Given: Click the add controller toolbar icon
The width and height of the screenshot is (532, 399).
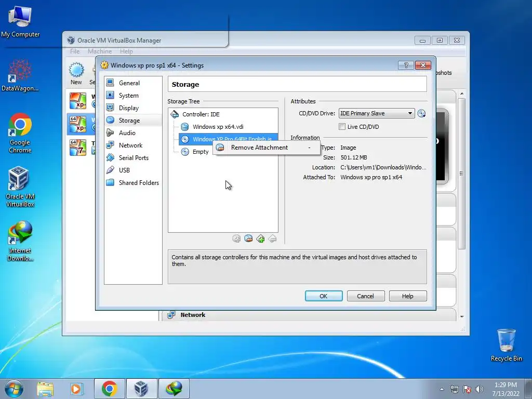Looking at the screenshot, I should pos(261,239).
